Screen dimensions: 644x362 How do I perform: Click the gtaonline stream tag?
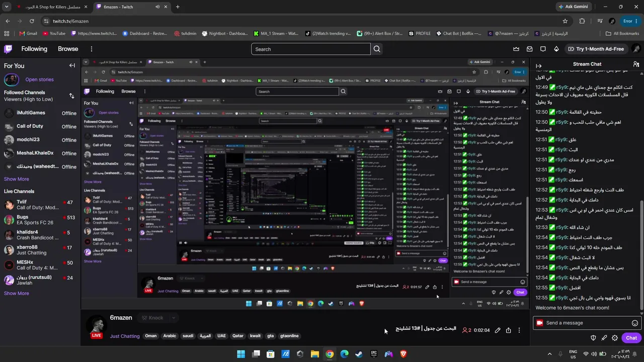pyautogui.click(x=289, y=336)
